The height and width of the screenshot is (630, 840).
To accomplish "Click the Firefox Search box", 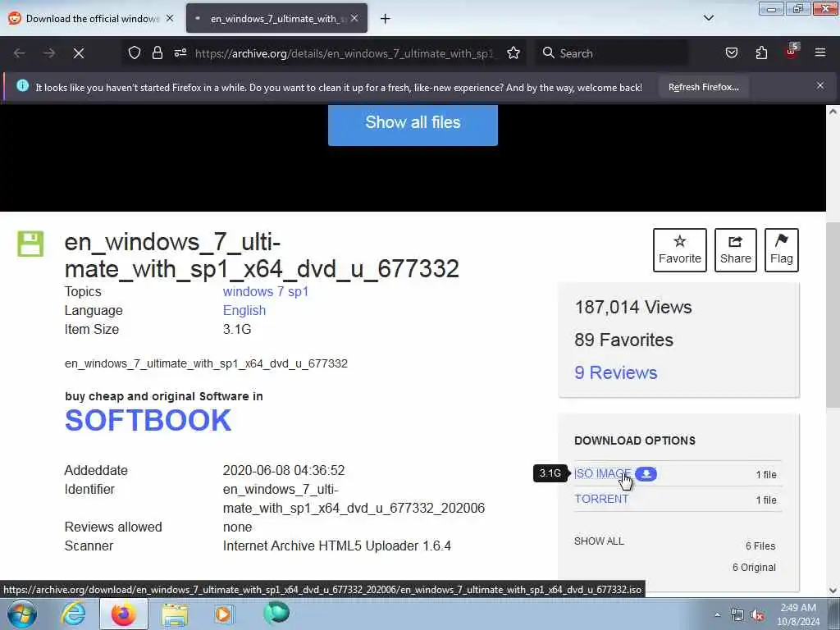I will (610, 53).
